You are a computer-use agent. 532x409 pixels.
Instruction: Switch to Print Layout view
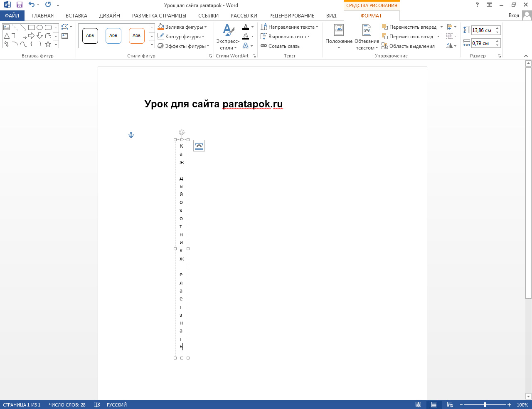pos(434,405)
